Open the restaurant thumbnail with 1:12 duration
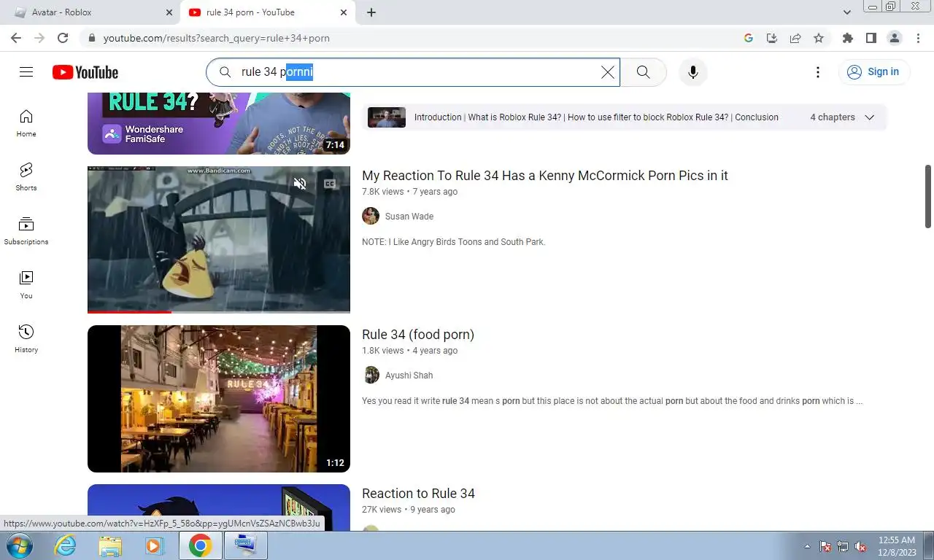Image resolution: width=934 pixels, height=560 pixels. pos(219,399)
